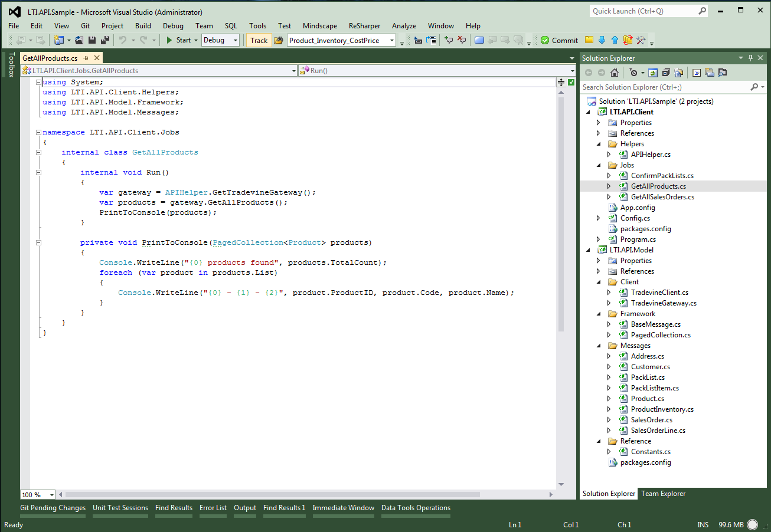Image resolution: width=771 pixels, height=532 pixels.
Task: Expand the APIHelper.cs tree node
Action: pos(609,155)
